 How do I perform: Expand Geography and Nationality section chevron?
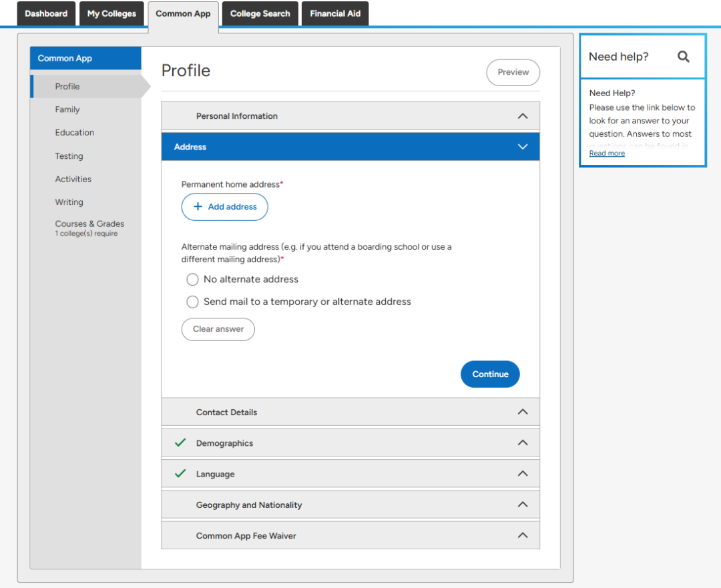point(523,505)
